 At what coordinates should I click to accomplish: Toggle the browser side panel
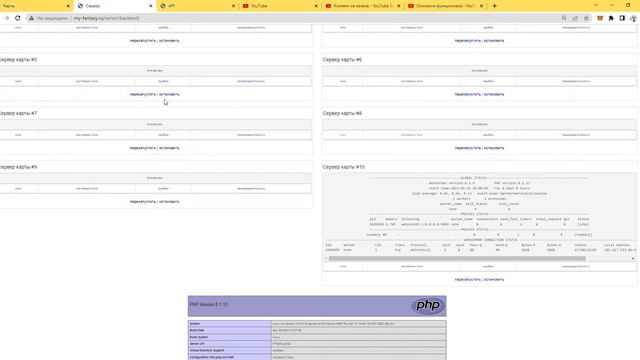(x=622, y=18)
